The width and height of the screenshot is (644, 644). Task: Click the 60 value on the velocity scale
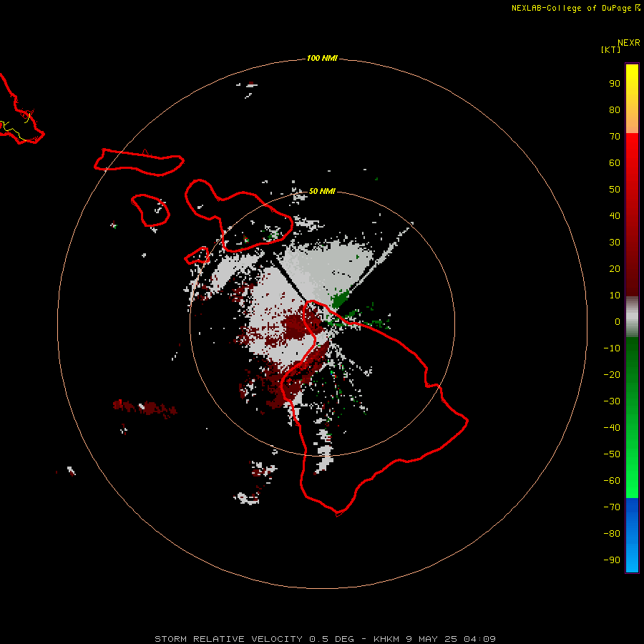tap(615, 162)
